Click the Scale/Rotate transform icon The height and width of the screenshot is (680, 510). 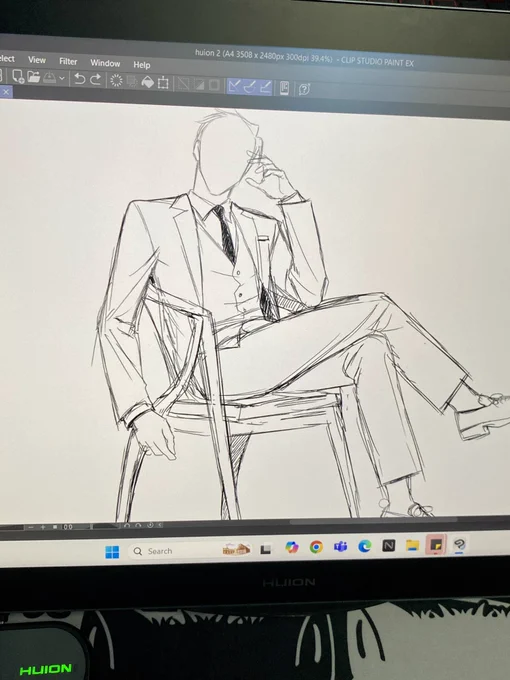coord(163,83)
